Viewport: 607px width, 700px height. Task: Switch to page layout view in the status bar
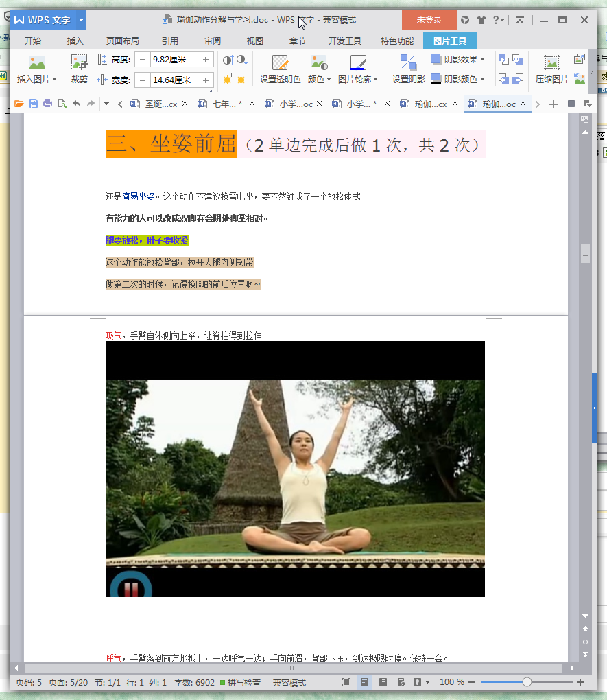[x=365, y=682]
